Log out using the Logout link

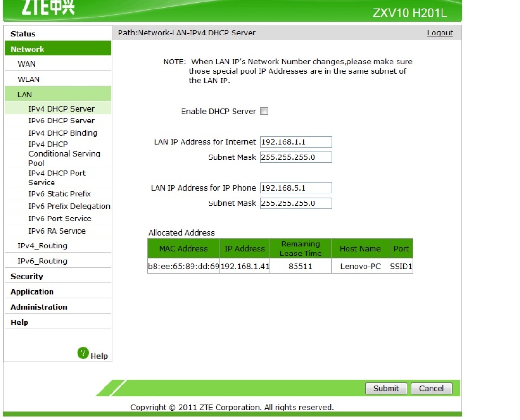440,33
